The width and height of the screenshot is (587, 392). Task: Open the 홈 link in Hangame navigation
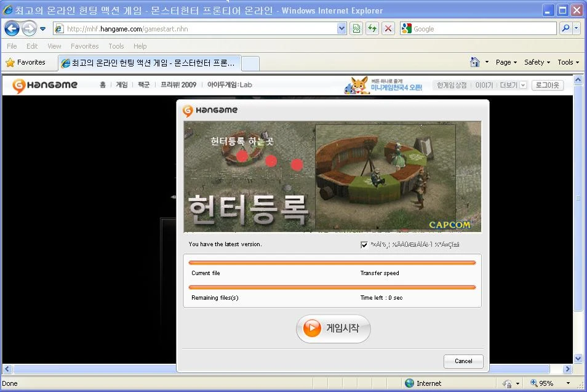click(103, 85)
